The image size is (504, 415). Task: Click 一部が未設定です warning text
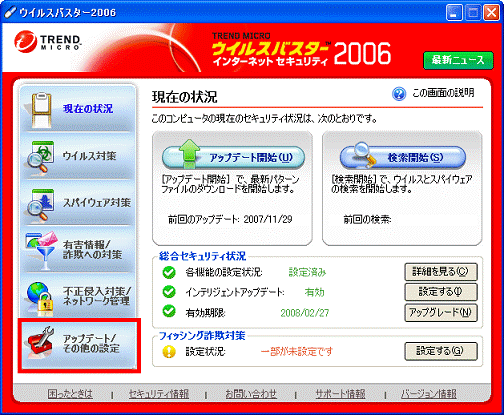click(x=297, y=351)
